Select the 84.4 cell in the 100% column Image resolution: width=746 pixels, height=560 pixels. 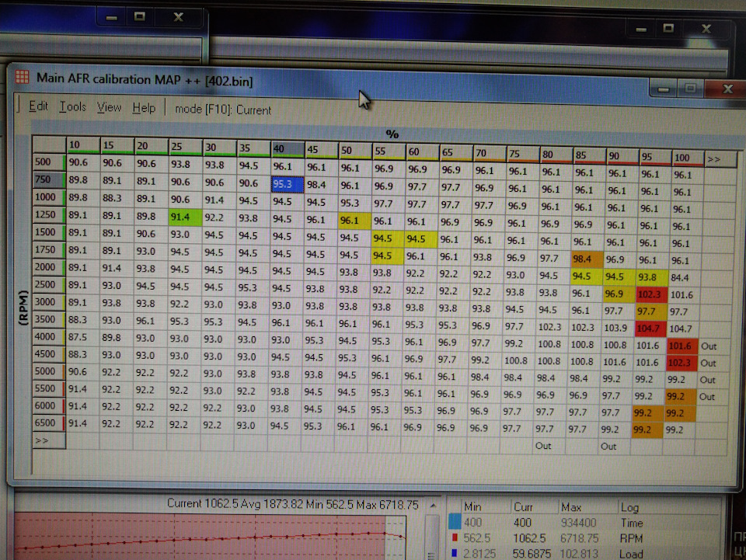(x=684, y=277)
